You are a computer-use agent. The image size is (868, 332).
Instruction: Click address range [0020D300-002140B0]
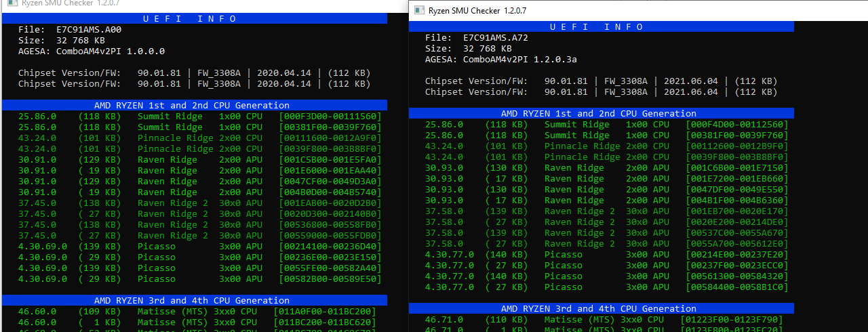point(330,214)
